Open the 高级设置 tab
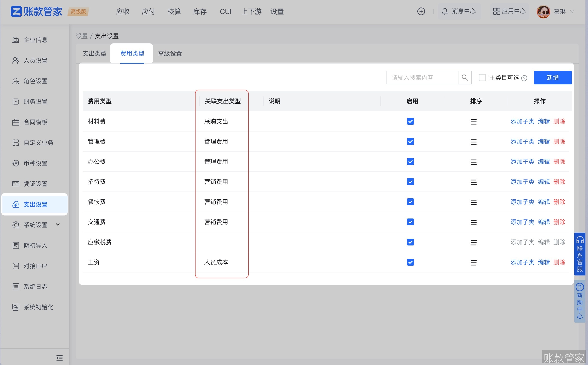This screenshot has width=588, height=365. [x=170, y=53]
